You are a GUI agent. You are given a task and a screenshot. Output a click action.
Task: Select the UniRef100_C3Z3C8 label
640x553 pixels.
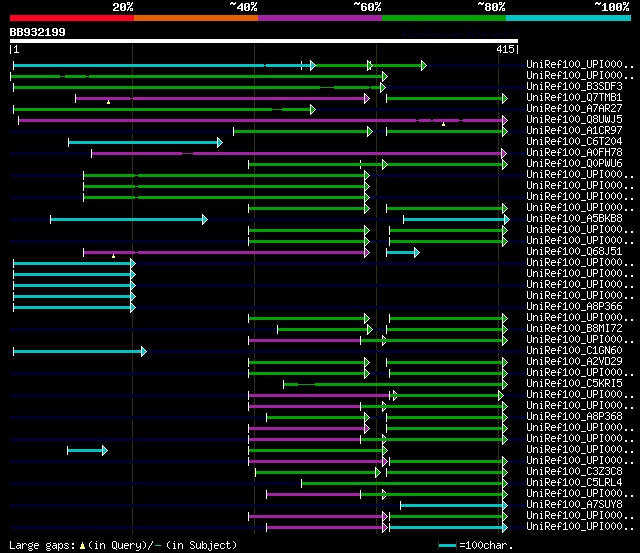(x=574, y=472)
